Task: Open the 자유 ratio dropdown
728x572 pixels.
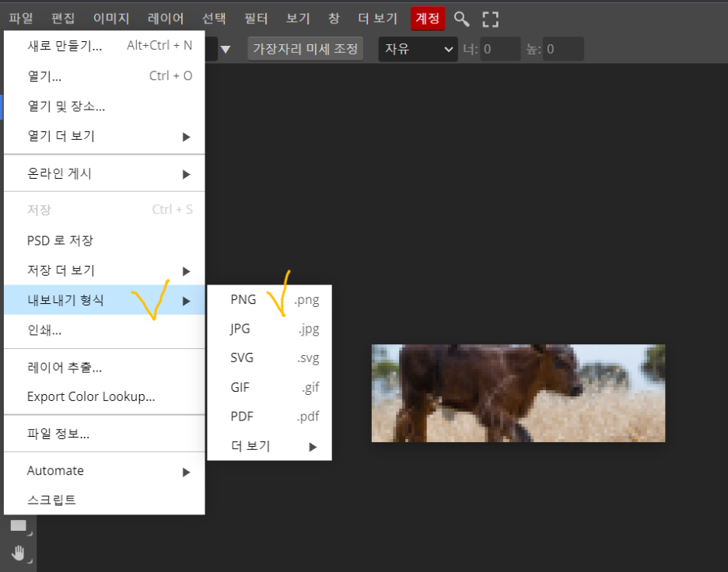Action: pos(418,49)
